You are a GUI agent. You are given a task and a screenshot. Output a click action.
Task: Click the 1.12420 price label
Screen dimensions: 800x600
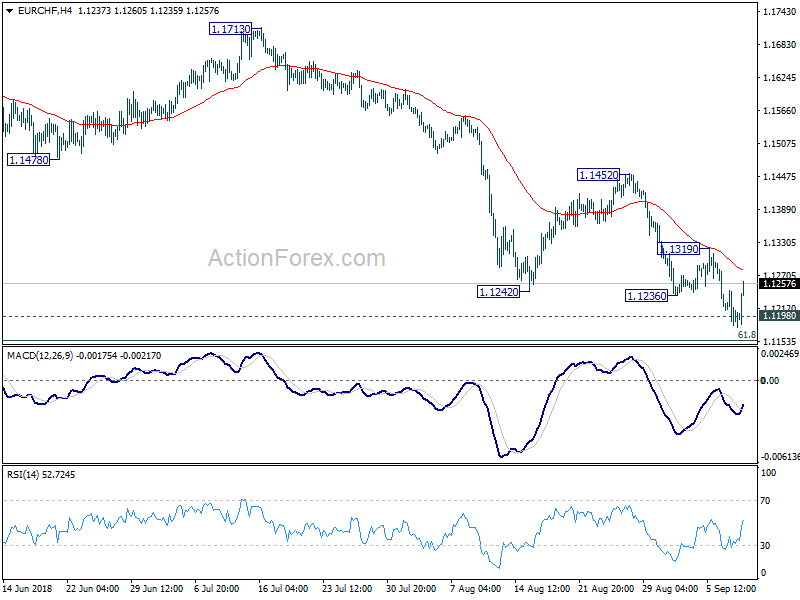click(x=498, y=292)
